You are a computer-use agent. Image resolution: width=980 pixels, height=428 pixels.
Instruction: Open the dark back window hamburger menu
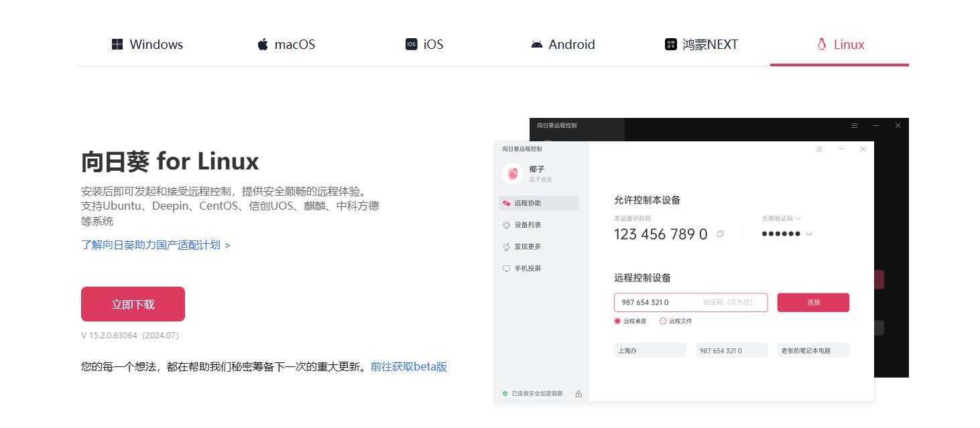point(854,125)
